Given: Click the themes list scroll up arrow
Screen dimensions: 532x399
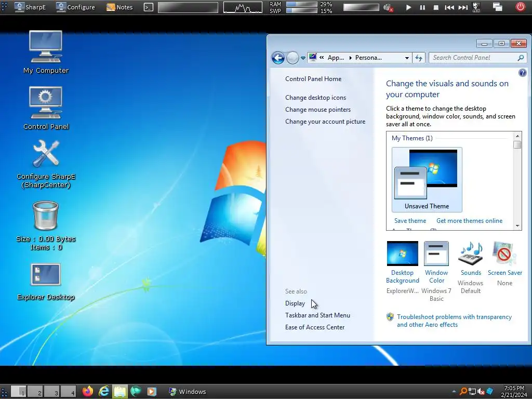Looking at the screenshot, I should (517, 136).
